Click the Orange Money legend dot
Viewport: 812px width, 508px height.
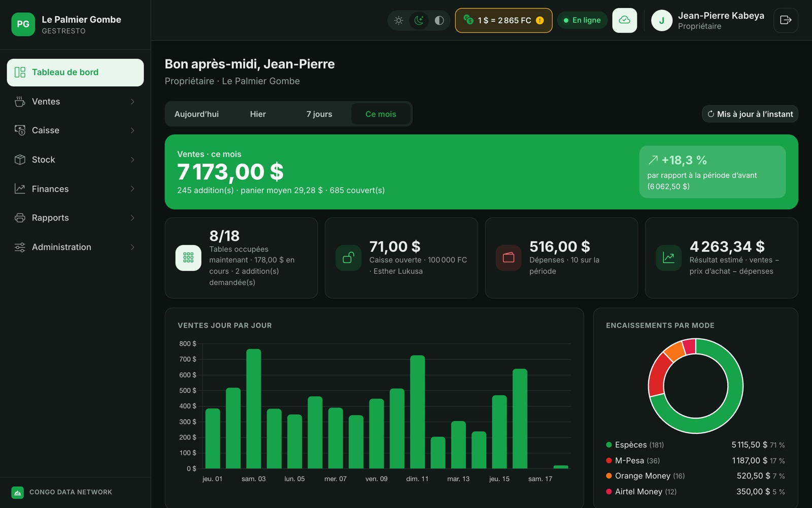coord(609,476)
